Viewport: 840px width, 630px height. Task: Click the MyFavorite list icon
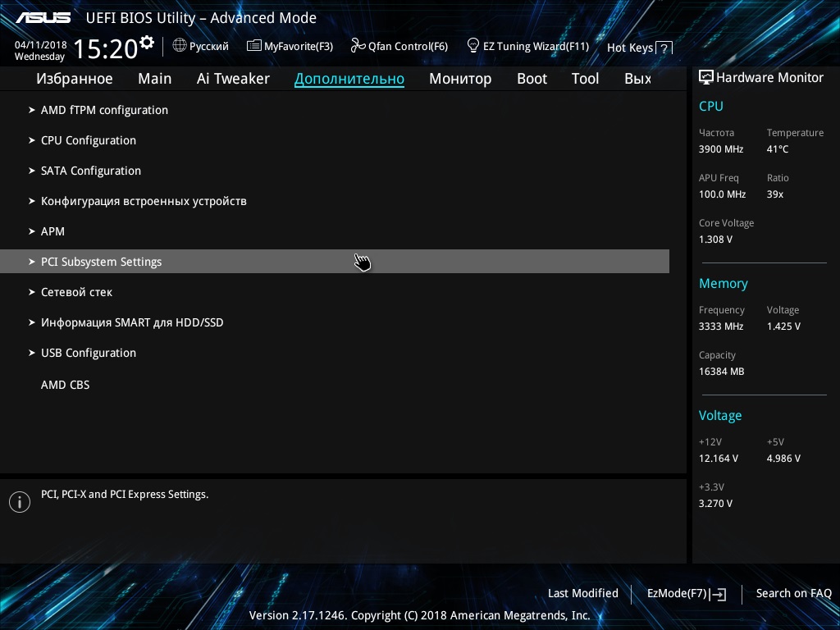click(x=254, y=46)
